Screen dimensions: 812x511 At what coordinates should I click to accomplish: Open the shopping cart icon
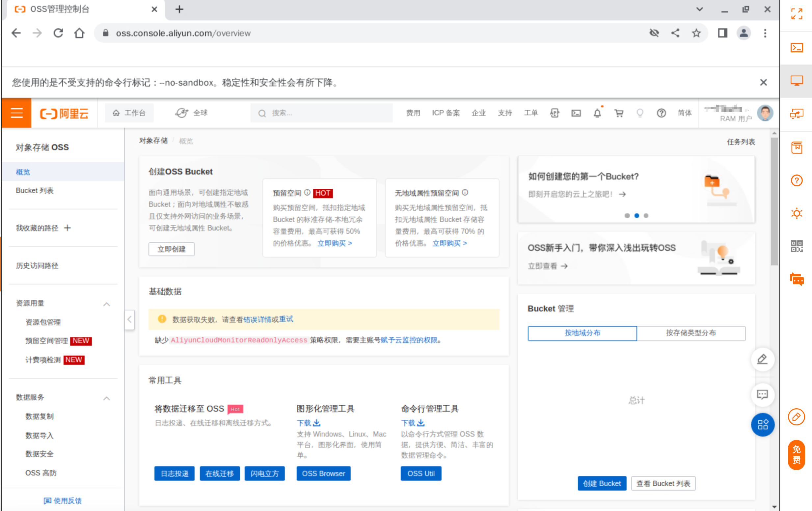pyautogui.click(x=619, y=113)
